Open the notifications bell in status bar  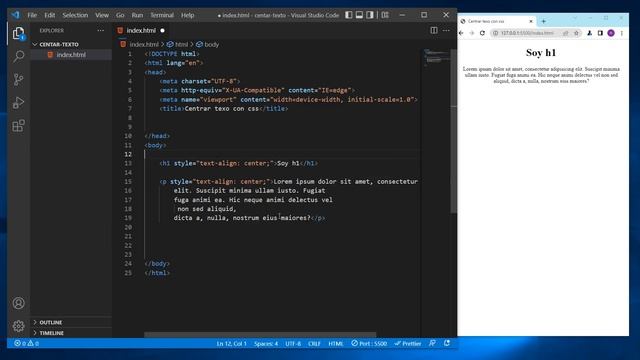click(447, 344)
